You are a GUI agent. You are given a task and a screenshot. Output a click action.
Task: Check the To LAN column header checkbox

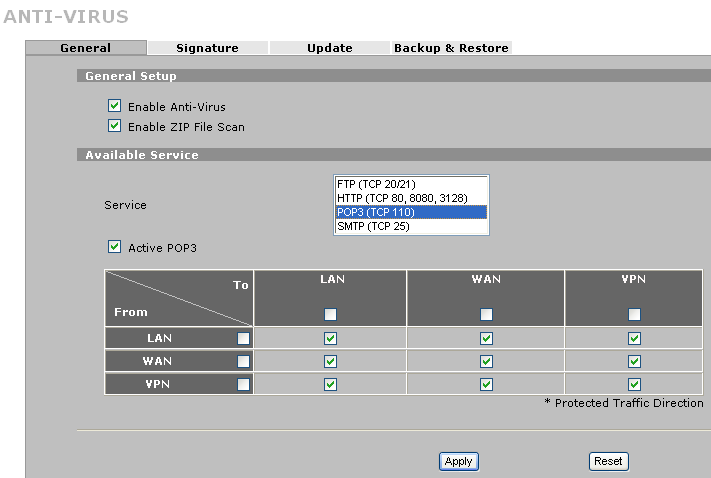pyautogui.click(x=331, y=314)
